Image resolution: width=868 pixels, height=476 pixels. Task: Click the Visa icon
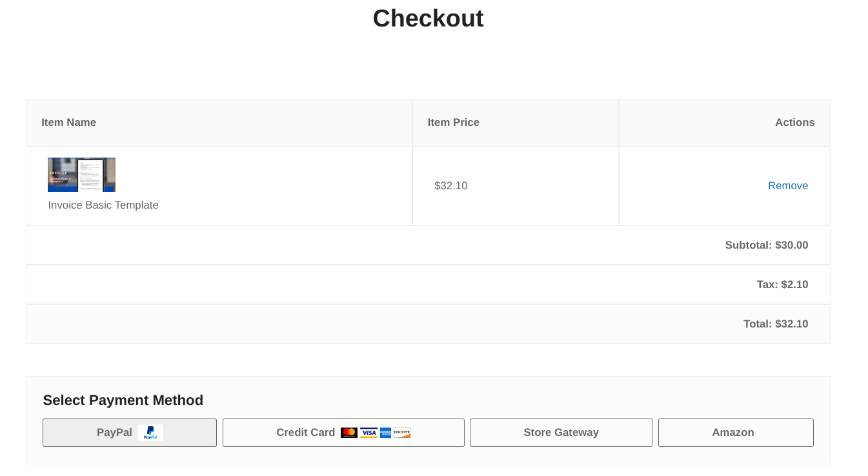[x=368, y=433]
